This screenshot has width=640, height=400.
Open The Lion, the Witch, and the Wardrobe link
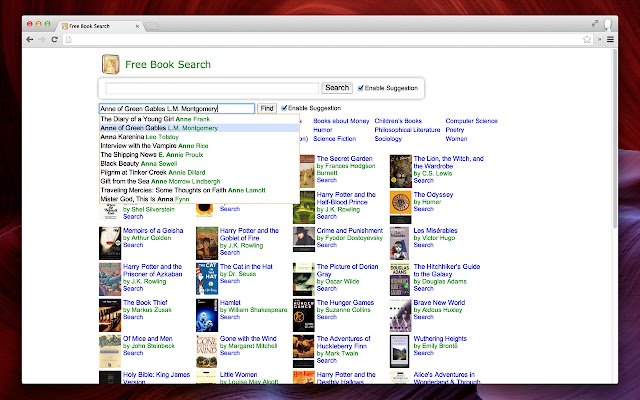click(x=448, y=162)
